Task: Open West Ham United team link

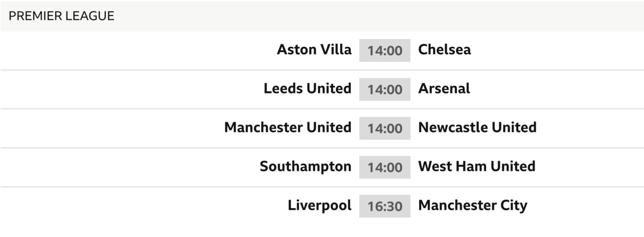Action: pos(476,166)
